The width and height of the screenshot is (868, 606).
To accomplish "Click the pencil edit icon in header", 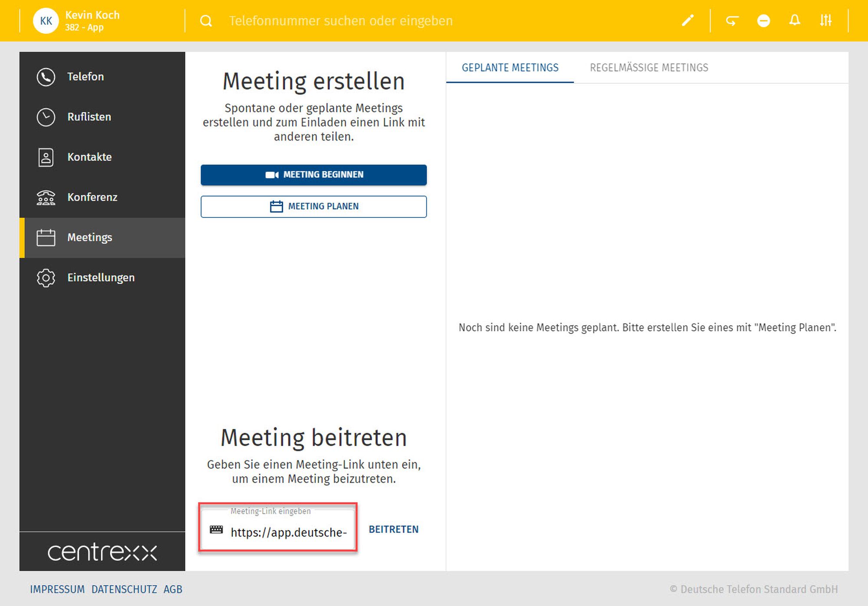I will [x=687, y=20].
